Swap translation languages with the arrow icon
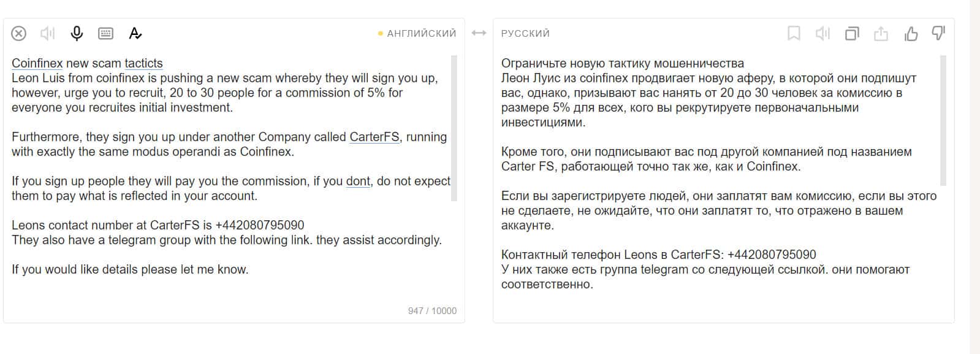The image size is (980, 354). point(479,33)
